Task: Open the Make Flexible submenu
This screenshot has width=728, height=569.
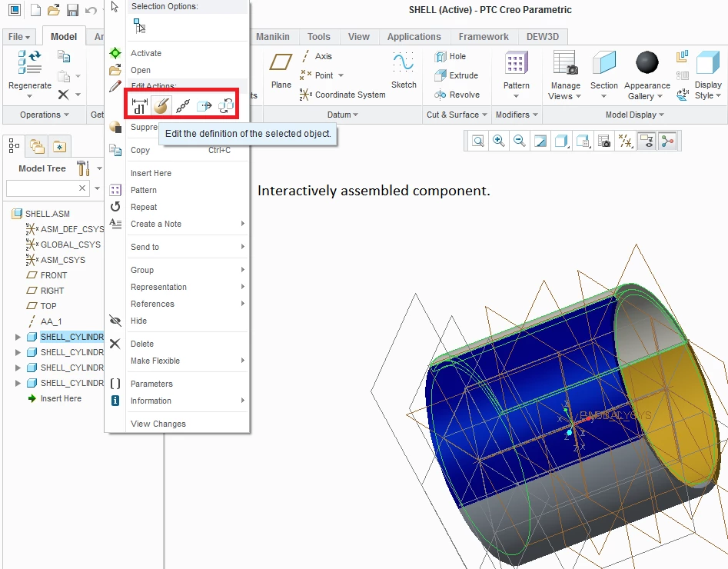Action: click(x=186, y=361)
